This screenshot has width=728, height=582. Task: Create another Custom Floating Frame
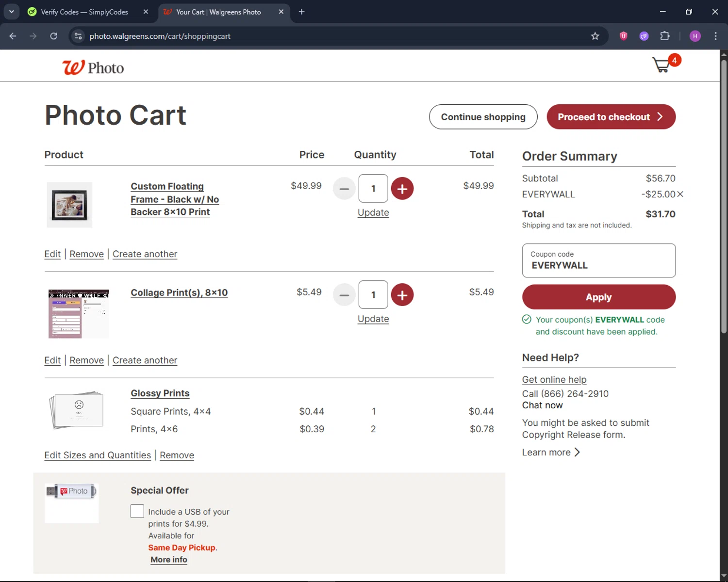pos(145,254)
